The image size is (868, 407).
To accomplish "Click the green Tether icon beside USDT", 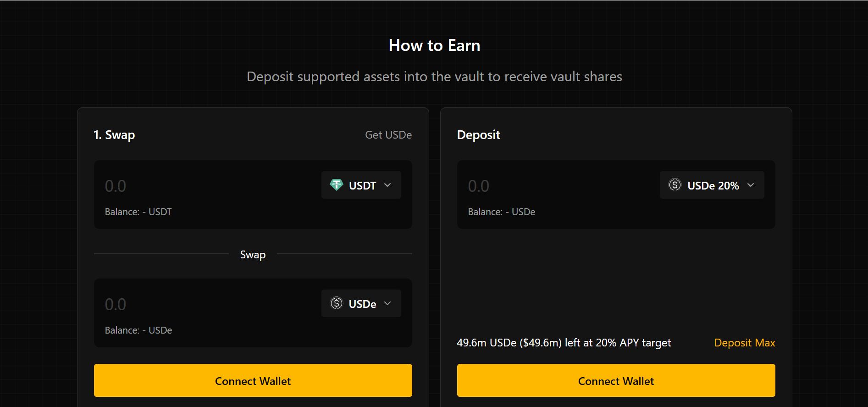I will pyautogui.click(x=337, y=185).
